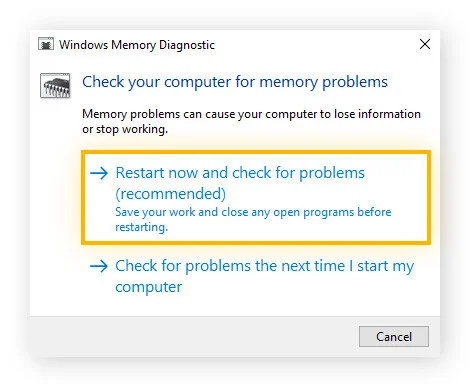Image resolution: width=470 pixels, height=387 pixels.
Task: Click the empty title bar space left of the close button
Action: coord(317,44)
